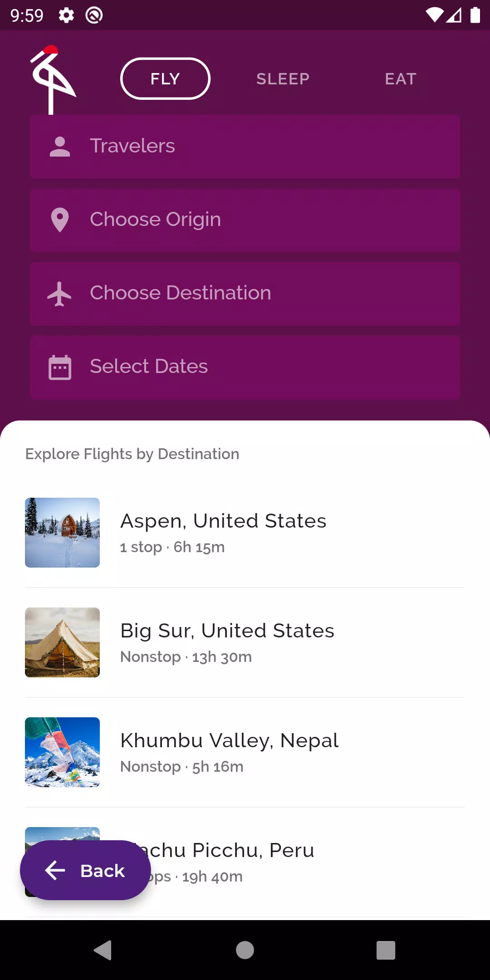The width and height of the screenshot is (490, 980).
Task: Open the Khumbu Valley prayer flags thumbnail
Action: (x=62, y=752)
